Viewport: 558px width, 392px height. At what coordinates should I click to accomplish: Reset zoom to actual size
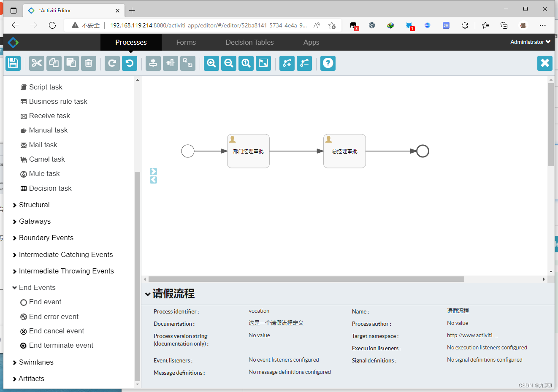(x=246, y=63)
